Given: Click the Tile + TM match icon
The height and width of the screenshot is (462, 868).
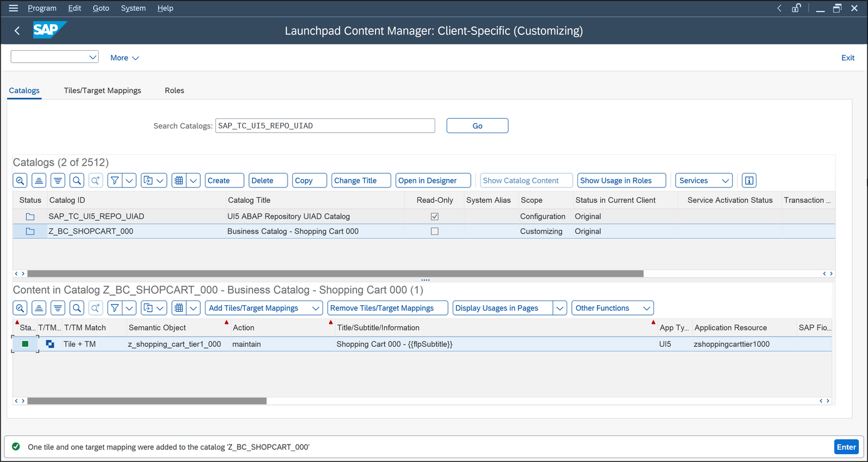Looking at the screenshot, I should [50, 344].
